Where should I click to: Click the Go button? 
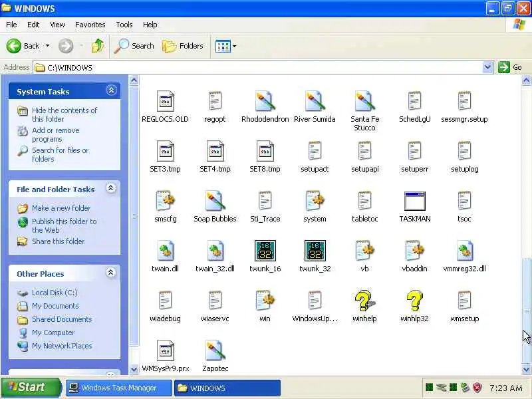pyautogui.click(x=511, y=67)
